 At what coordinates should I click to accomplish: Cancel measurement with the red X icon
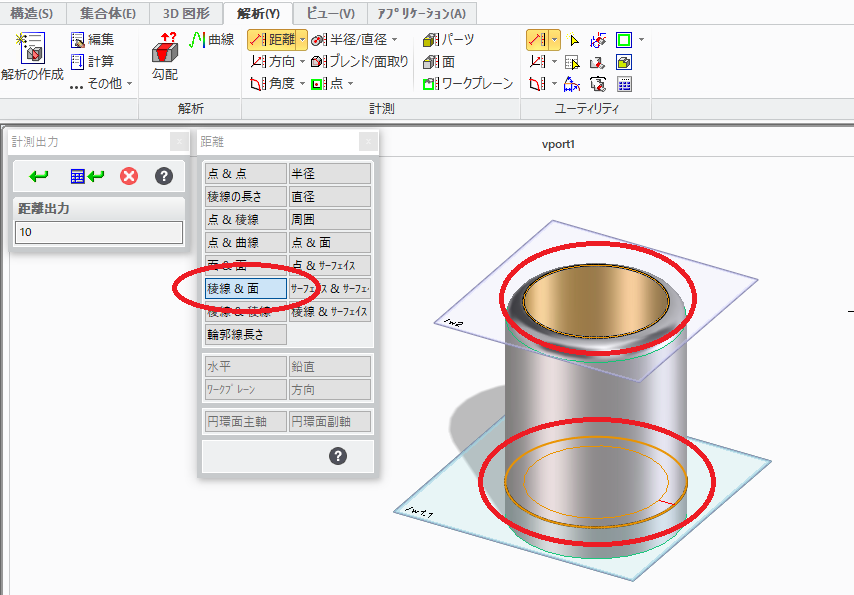(127, 176)
